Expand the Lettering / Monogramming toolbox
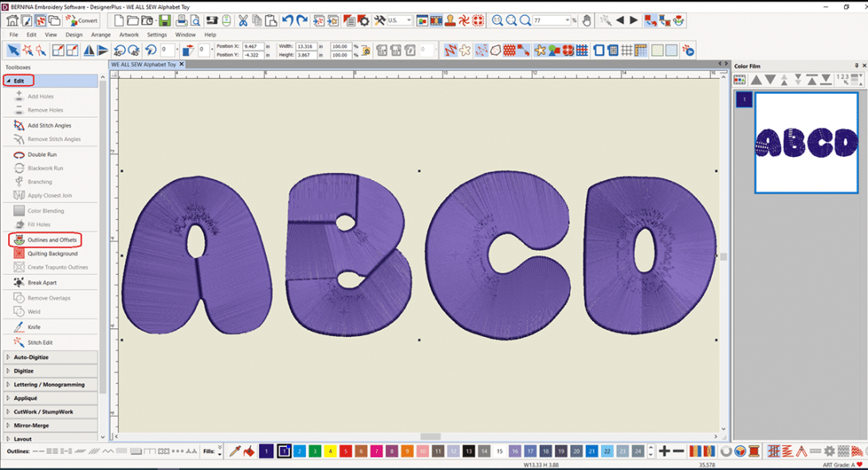Screen dimensions: 868x470 coord(51,385)
